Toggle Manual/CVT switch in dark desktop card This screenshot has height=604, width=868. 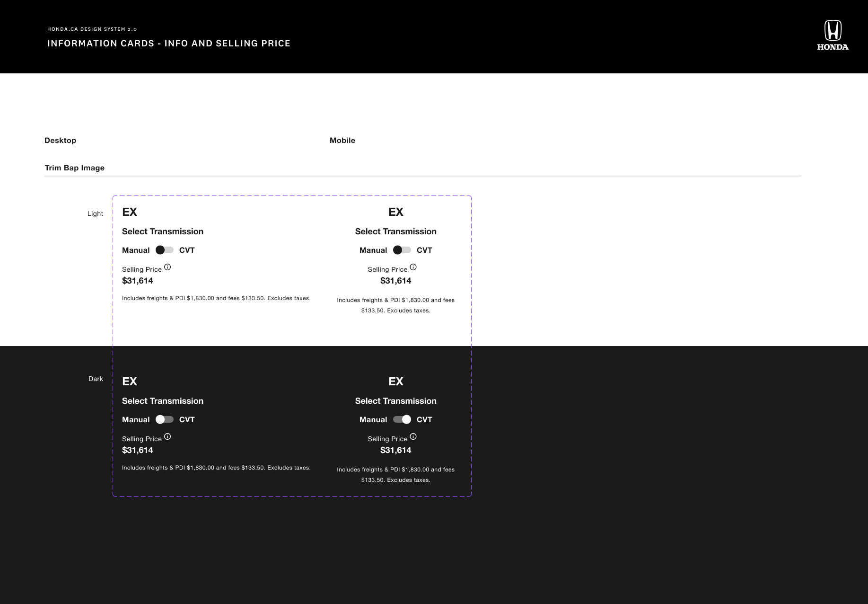[x=165, y=419]
